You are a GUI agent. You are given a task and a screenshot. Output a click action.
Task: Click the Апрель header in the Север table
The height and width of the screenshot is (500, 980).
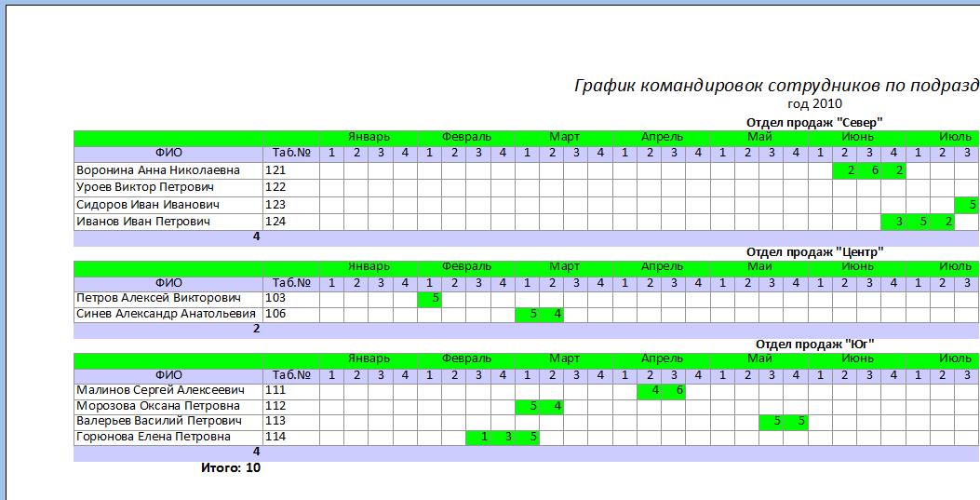click(x=662, y=137)
